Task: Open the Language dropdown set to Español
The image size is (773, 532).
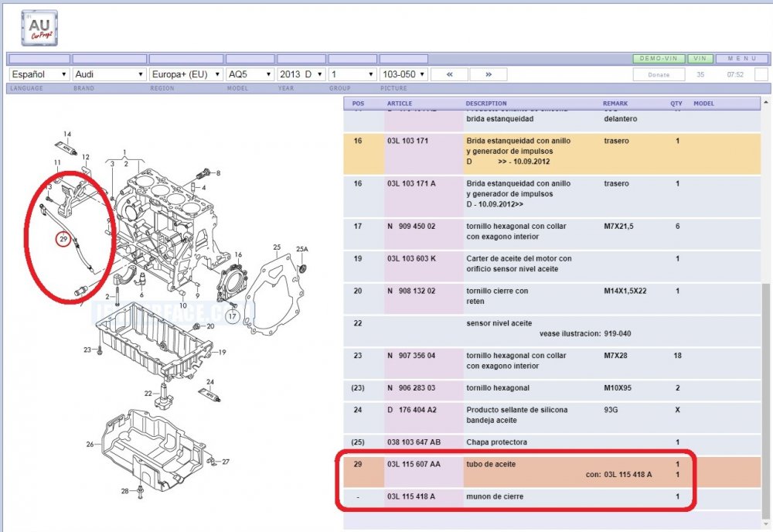Action: tap(39, 74)
